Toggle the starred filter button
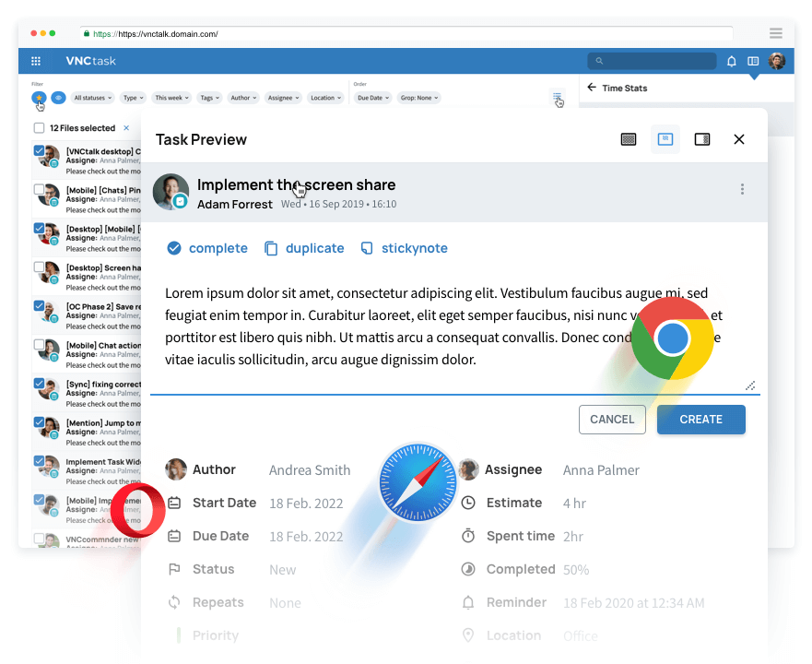 pos(39,98)
